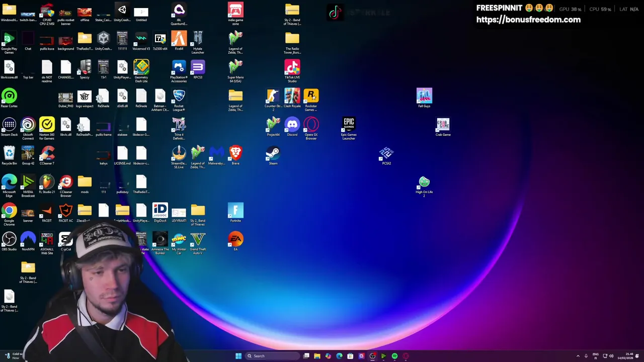Select the PCSX2 emulator icon
The height and width of the screenshot is (362, 644).
tap(386, 156)
